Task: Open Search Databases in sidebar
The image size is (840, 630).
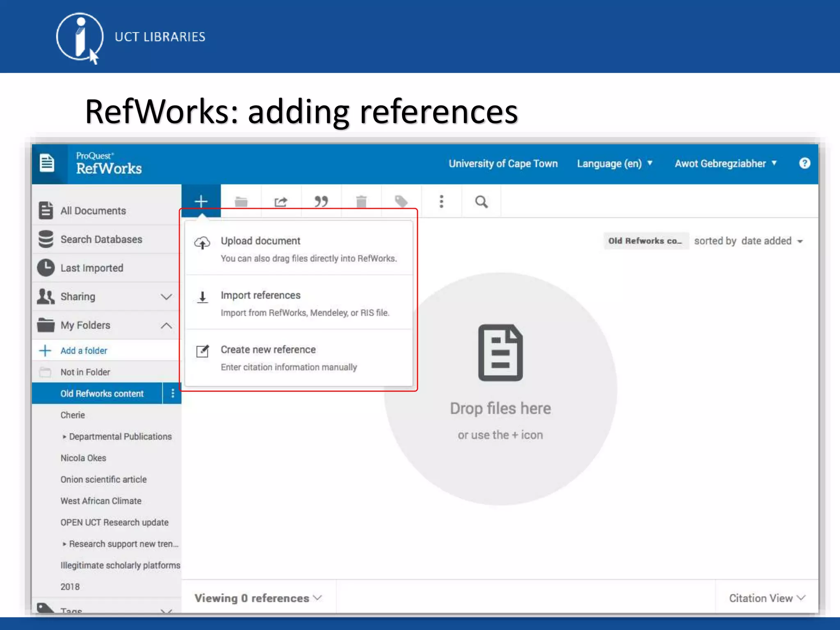Action: (106, 239)
